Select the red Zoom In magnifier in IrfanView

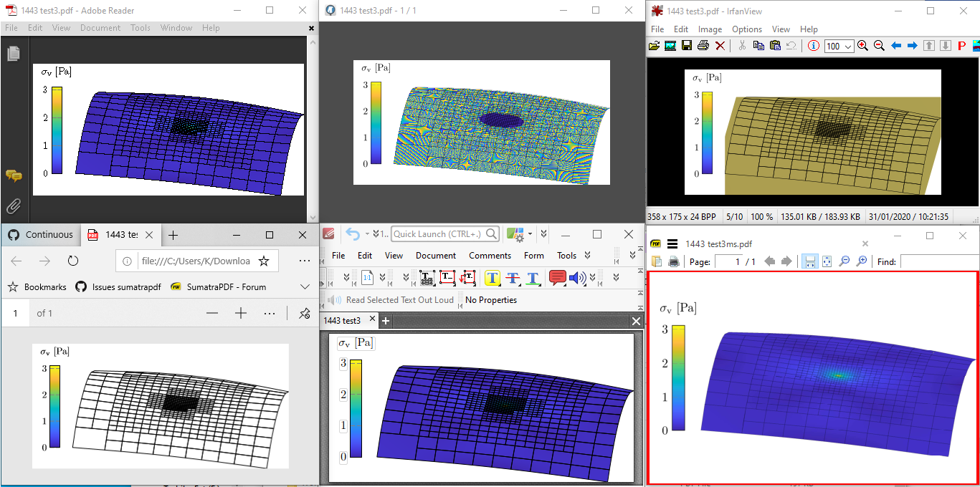pyautogui.click(x=862, y=46)
